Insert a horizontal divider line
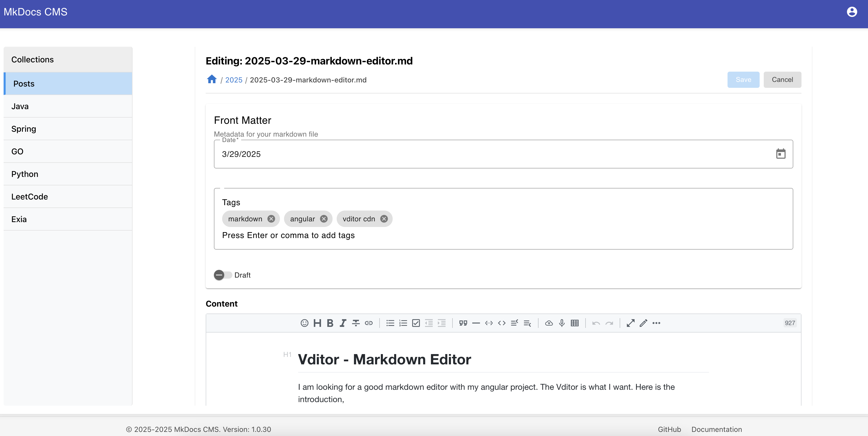The width and height of the screenshot is (868, 436). (x=476, y=323)
